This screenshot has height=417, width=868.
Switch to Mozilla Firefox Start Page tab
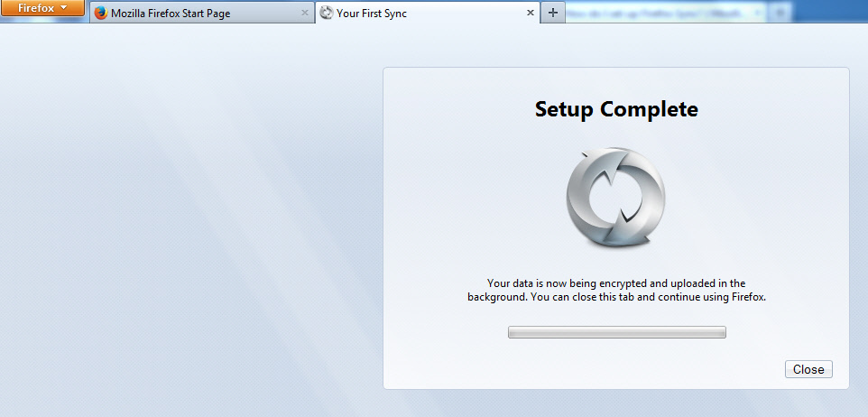pyautogui.click(x=202, y=13)
